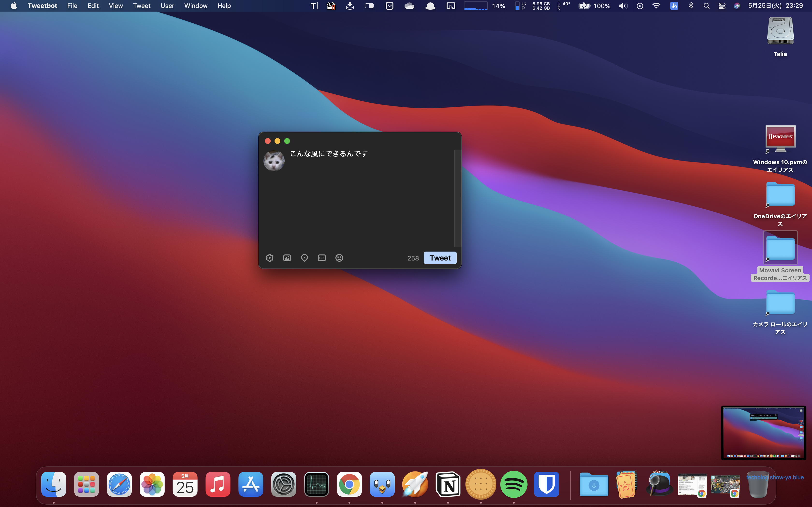The width and height of the screenshot is (812, 507).
Task: Expand the Window menu
Action: coord(196,6)
